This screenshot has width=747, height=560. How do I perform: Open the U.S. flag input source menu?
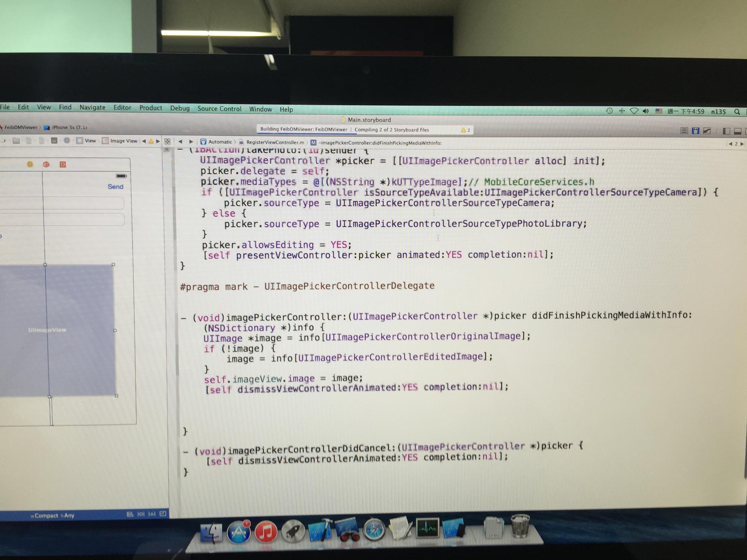click(658, 111)
